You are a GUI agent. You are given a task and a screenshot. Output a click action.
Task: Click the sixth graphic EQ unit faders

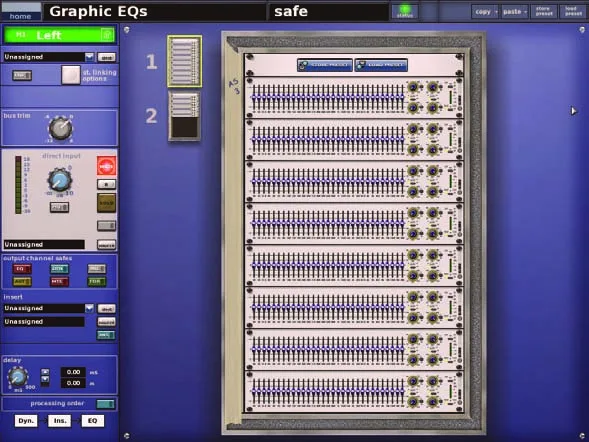[328, 308]
